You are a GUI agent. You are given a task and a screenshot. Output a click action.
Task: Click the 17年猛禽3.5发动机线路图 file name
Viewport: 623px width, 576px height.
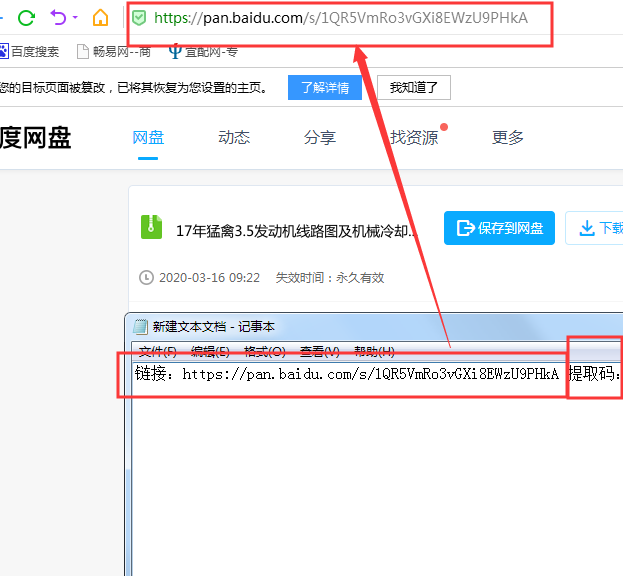[x=296, y=231]
